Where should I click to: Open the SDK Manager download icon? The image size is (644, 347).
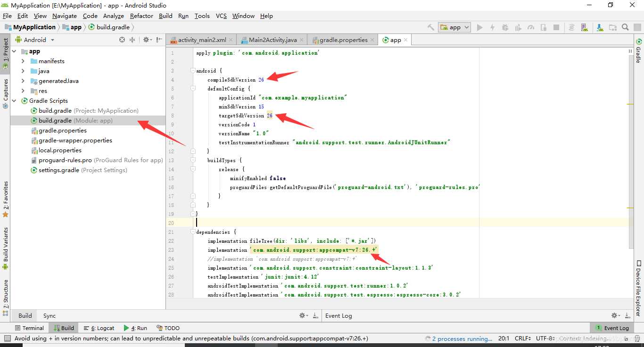click(x=599, y=27)
